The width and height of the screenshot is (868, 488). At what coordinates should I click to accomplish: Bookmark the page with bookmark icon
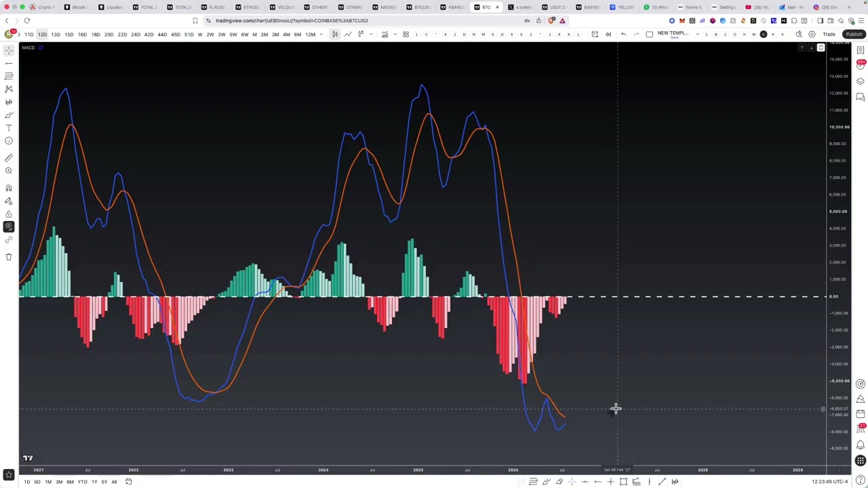(x=195, y=20)
